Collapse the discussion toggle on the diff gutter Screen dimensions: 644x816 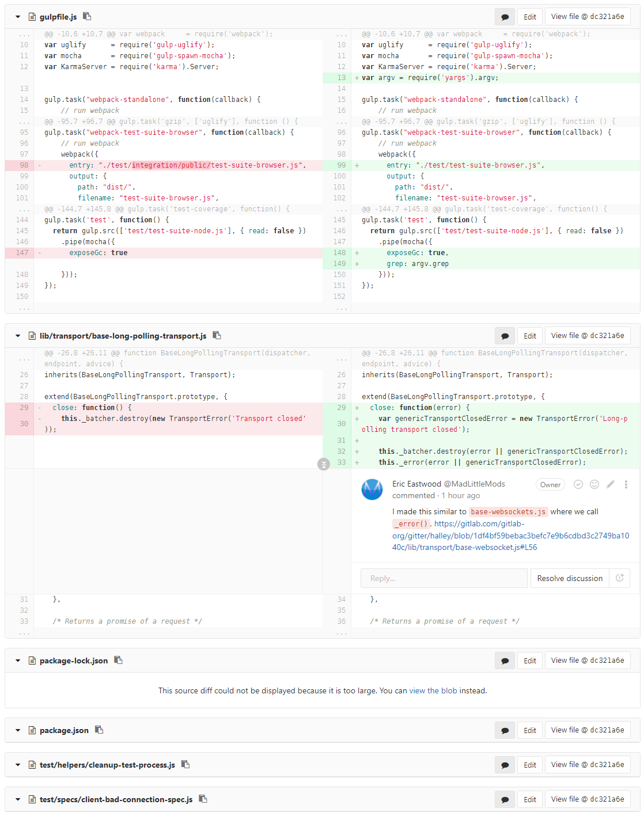click(324, 464)
